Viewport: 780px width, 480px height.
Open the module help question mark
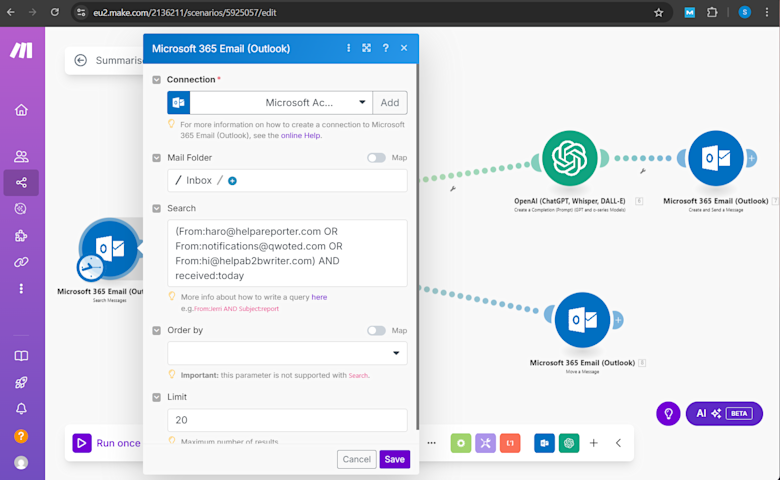(386, 48)
